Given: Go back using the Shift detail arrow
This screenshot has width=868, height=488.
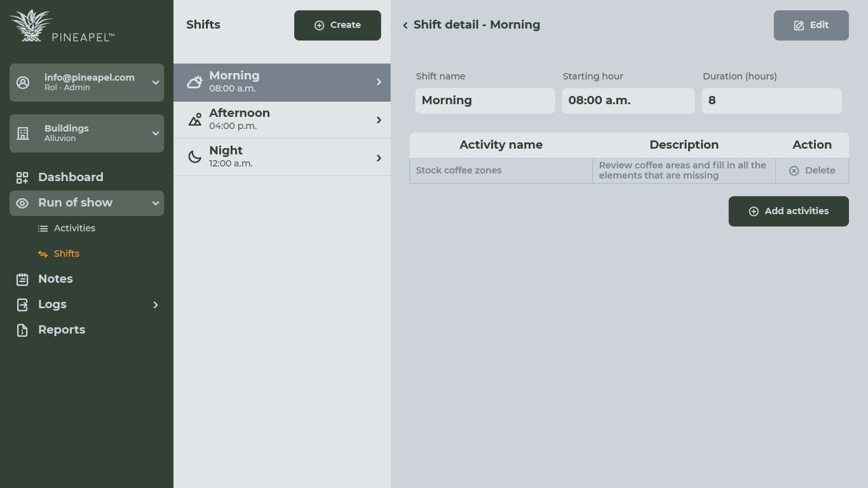Looking at the screenshot, I should click(x=405, y=25).
